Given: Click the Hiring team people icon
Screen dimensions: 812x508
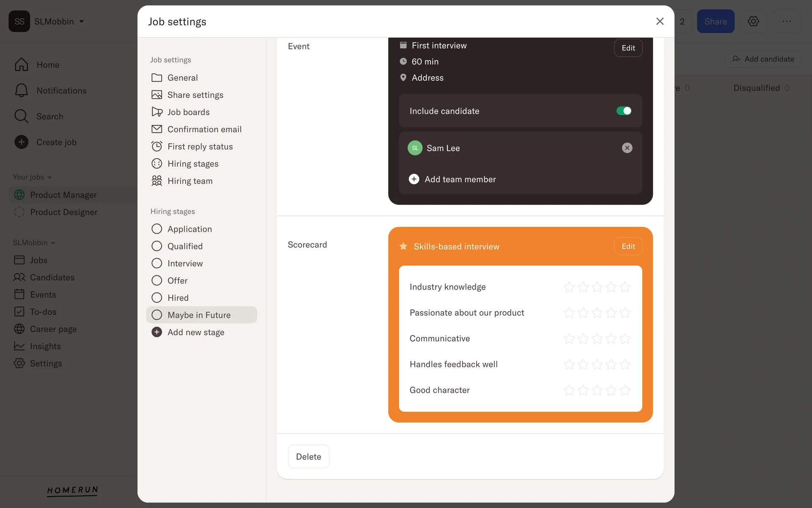Looking at the screenshot, I should coord(156,181).
